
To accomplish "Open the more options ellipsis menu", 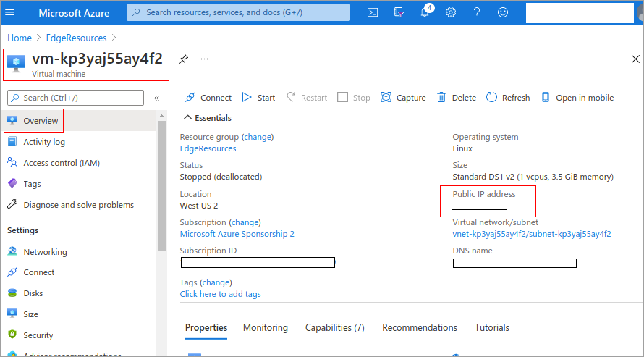I will [x=204, y=59].
